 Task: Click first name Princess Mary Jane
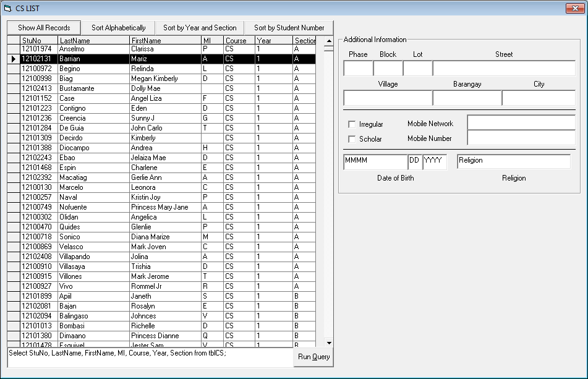tap(165, 207)
